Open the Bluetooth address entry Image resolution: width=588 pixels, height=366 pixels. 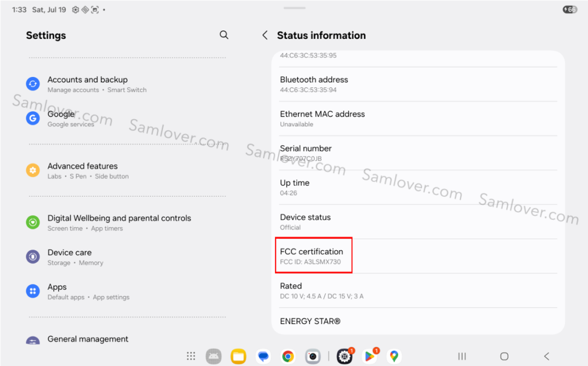pyautogui.click(x=418, y=84)
